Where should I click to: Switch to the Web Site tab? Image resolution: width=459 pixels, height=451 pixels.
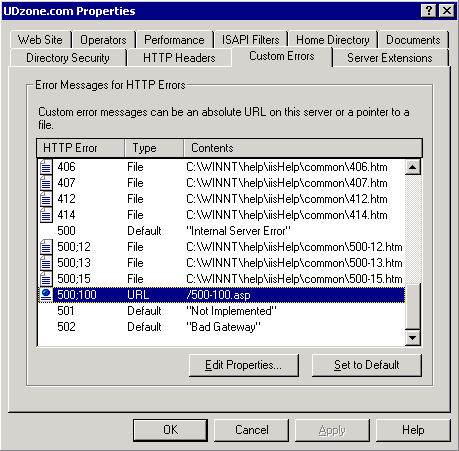pyautogui.click(x=40, y=40)
